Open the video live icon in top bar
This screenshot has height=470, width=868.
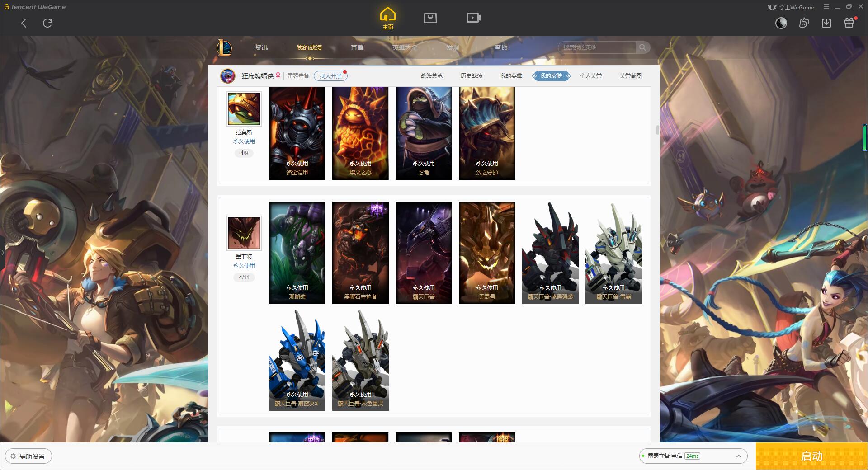coord(473,18)
